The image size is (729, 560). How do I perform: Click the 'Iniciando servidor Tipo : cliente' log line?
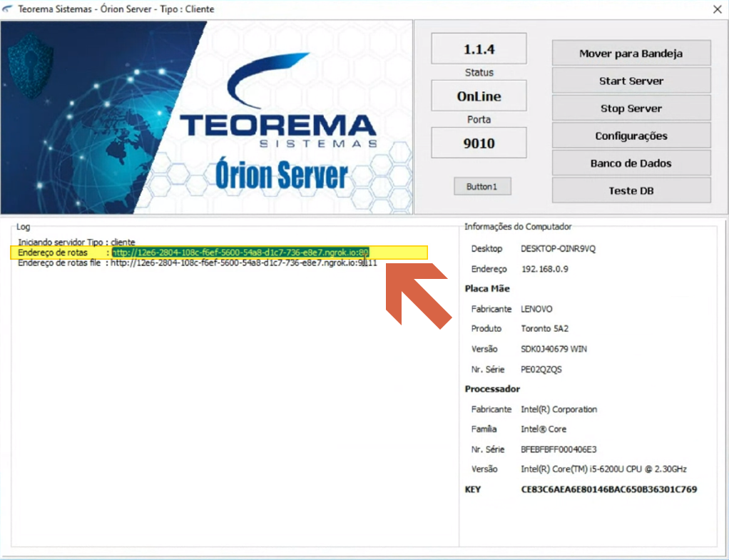pyautogui.click(x=76, y=242)
